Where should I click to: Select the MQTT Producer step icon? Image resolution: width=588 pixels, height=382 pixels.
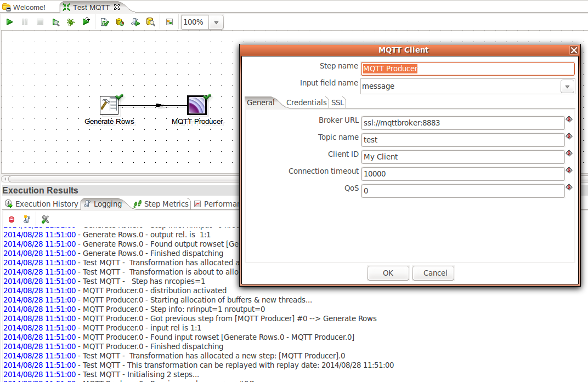tap(197, 105)
